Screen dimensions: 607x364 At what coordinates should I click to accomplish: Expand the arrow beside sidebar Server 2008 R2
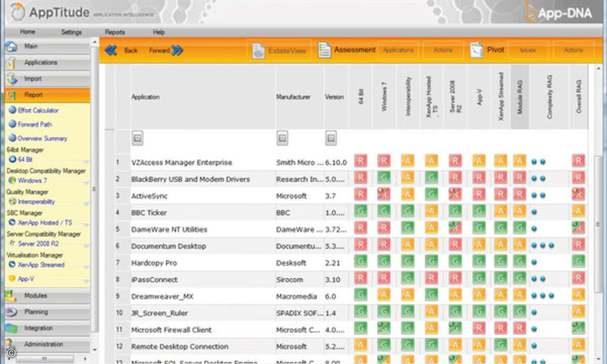tap(86, 246)
